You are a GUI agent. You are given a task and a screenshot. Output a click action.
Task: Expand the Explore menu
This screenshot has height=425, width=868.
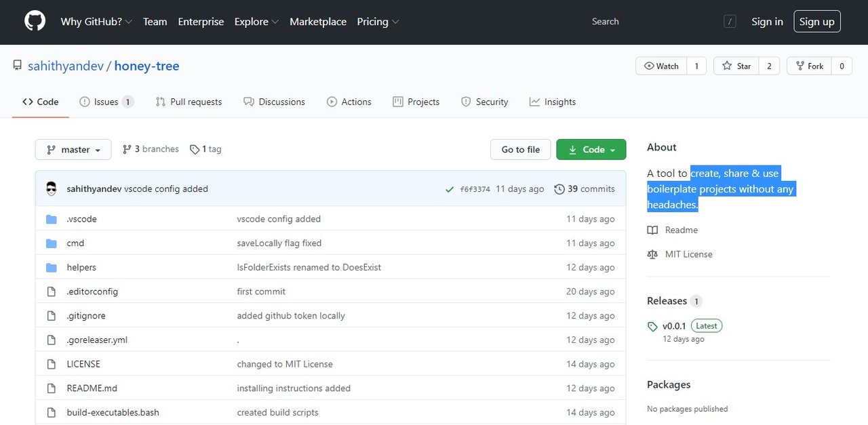(x=256, y=22)
